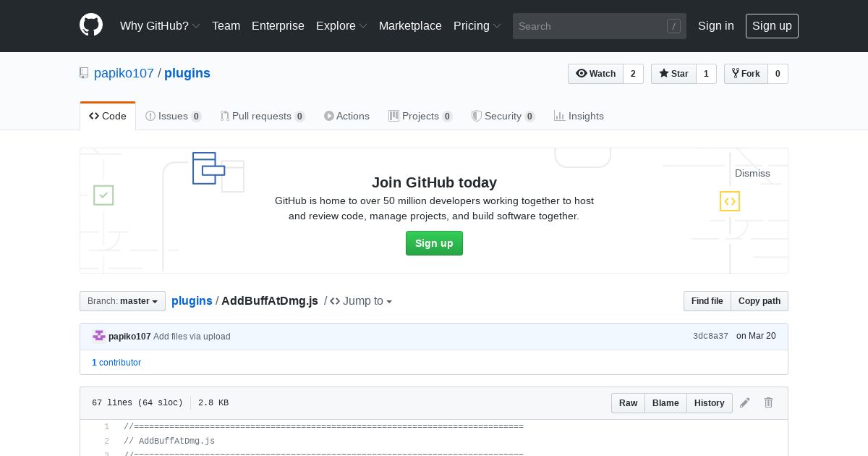This screenshot has width=868, height=456.
Task: Click papiko107's avatar in the commit row
Action: (99, 336)
